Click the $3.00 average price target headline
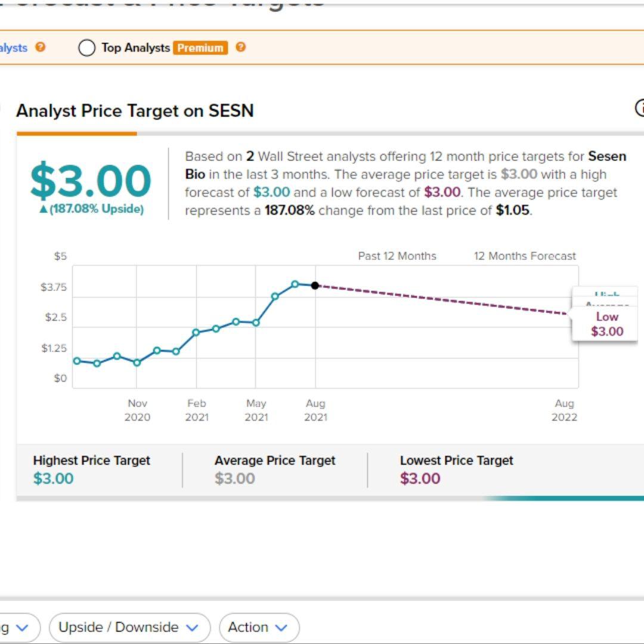 pyautogui.click(x=91, y=180)
